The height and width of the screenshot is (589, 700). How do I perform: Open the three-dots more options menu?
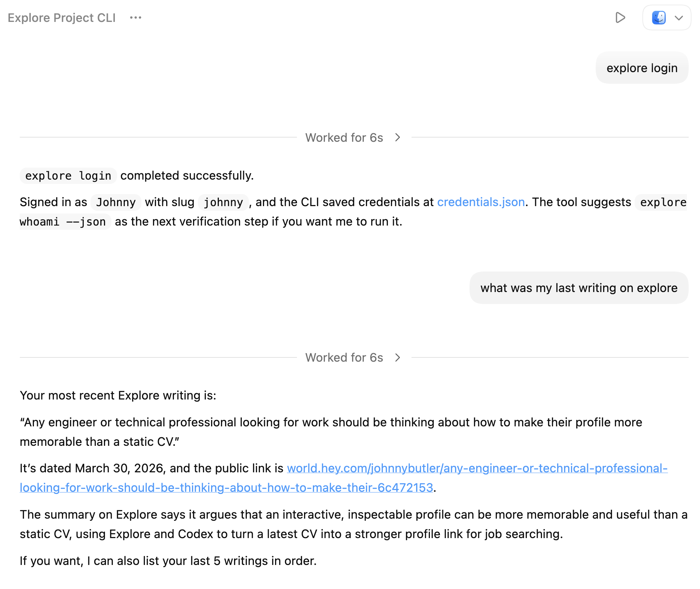pyautogui.click(x=135, y=18)
